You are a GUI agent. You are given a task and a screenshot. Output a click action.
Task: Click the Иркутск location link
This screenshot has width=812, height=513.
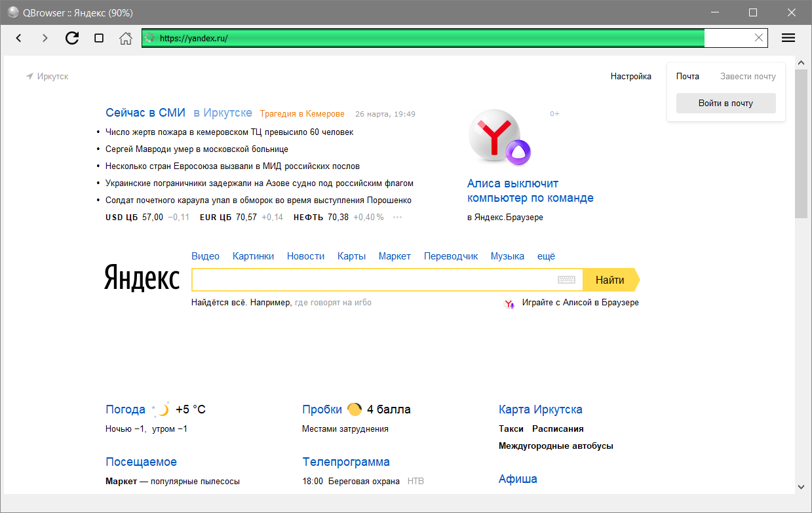52,77
